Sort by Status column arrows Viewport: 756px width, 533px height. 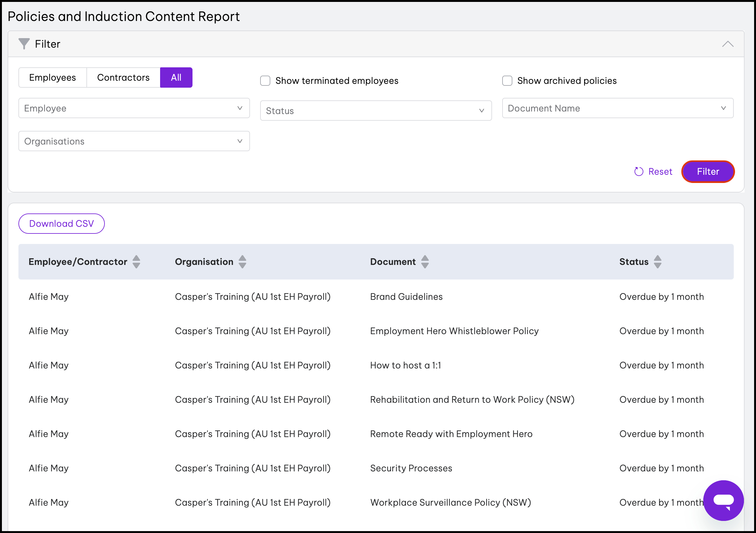658,262
